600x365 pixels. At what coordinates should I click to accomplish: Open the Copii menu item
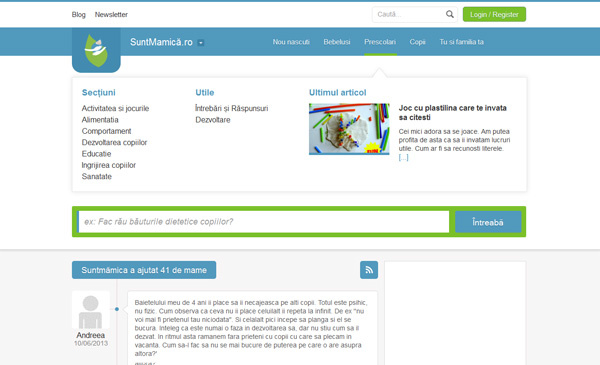(x=417, y=42)
